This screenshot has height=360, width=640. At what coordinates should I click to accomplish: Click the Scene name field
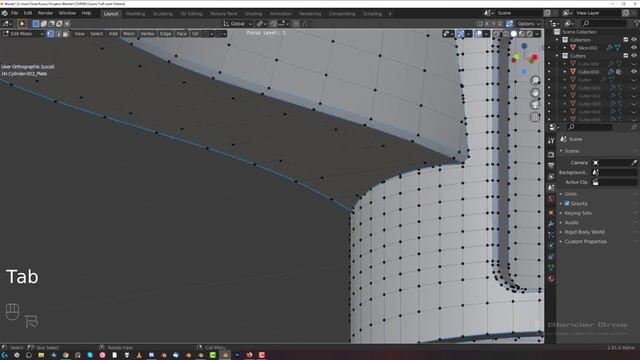(x=518, y=13)
